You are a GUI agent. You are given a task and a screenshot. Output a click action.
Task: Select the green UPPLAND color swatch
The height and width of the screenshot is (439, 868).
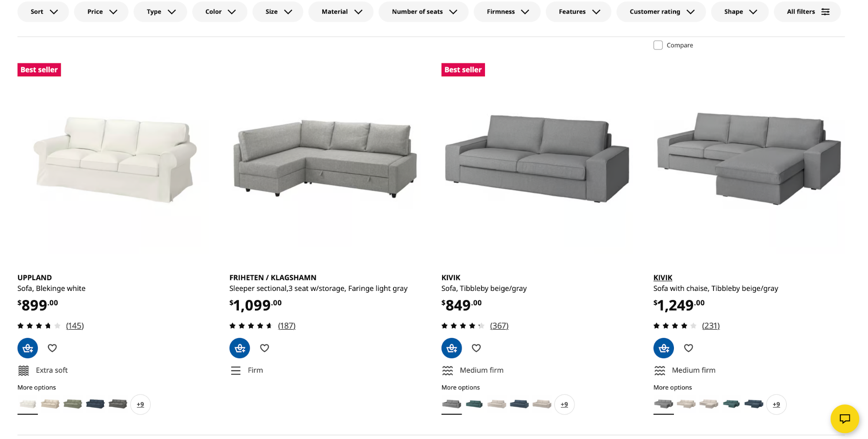(x=73, y=404)
